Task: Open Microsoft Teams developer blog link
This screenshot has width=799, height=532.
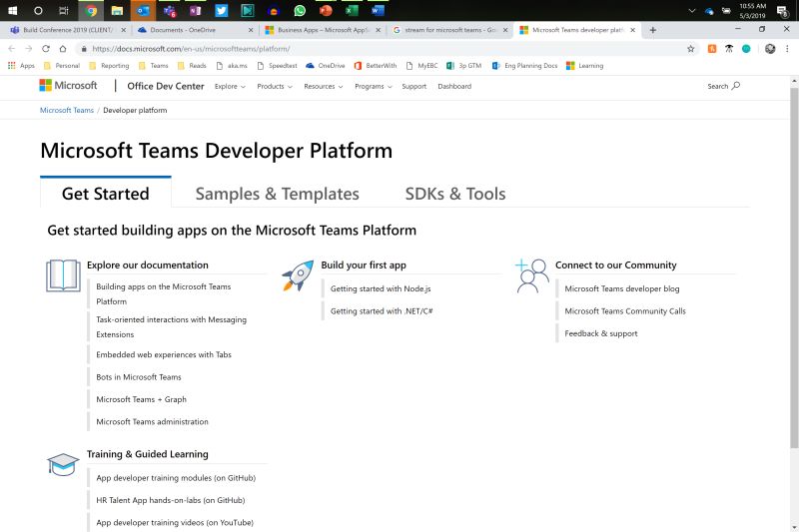Action: [x=621, y=288]
